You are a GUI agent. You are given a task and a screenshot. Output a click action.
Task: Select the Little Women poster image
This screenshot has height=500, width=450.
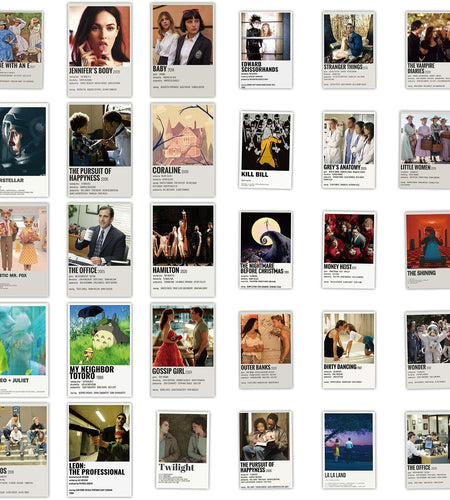tap(425, 138)
